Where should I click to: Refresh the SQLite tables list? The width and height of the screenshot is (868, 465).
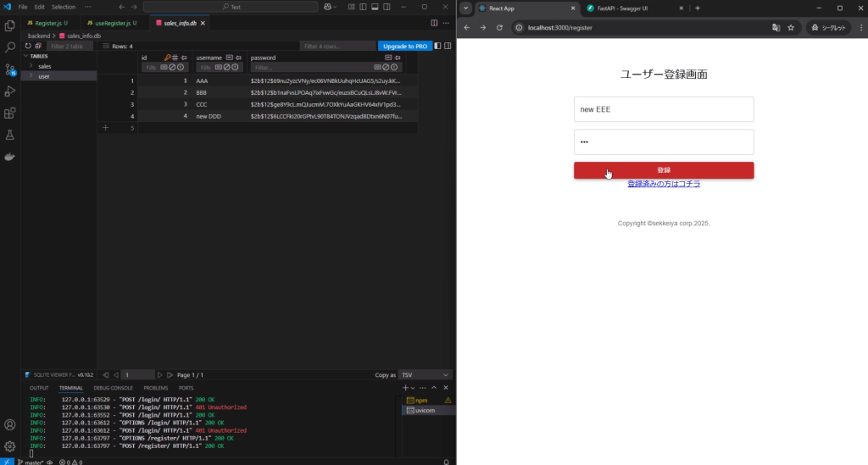coord(27,46)
